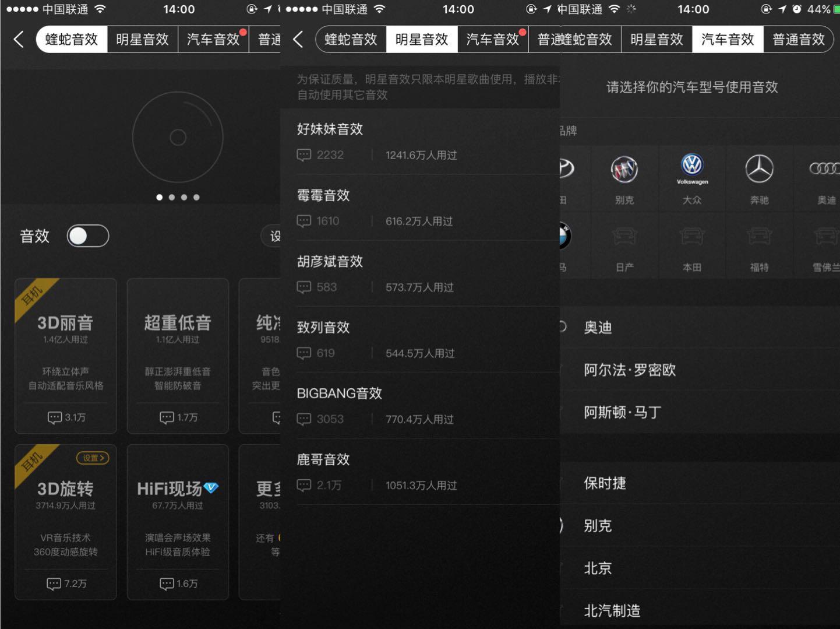This screenshot has height=629, width=840.
Task: Select the 蝰蛇音效 tab
Action: click(x=70, y=39)
